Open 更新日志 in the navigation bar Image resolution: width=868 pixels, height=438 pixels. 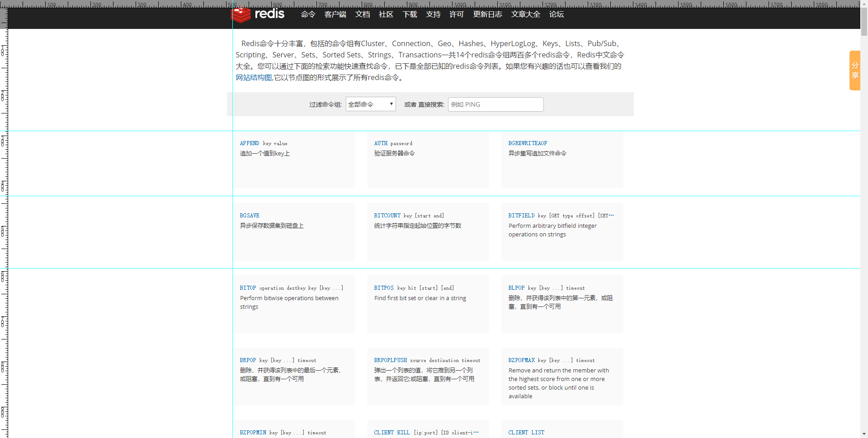click(487, 14)
